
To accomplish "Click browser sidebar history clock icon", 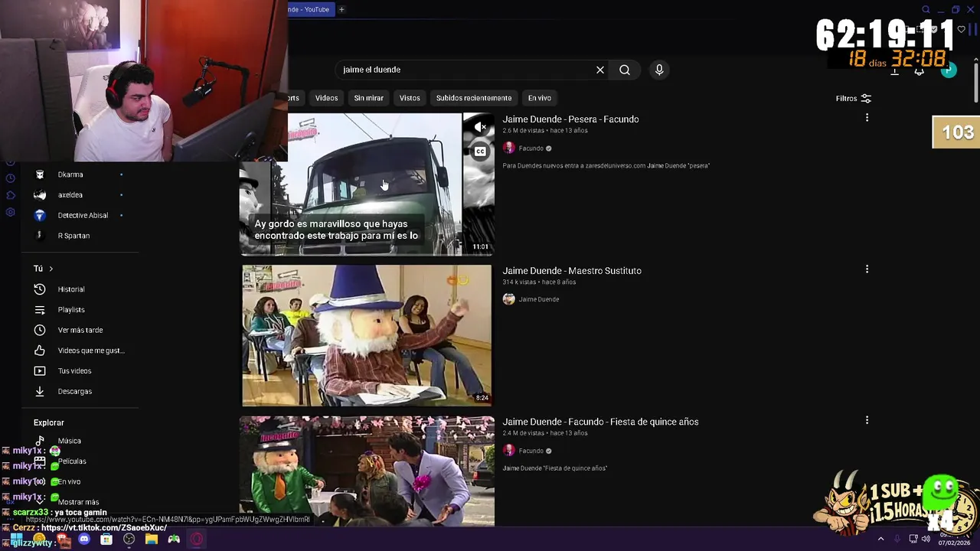I will (x=10, y=178).
